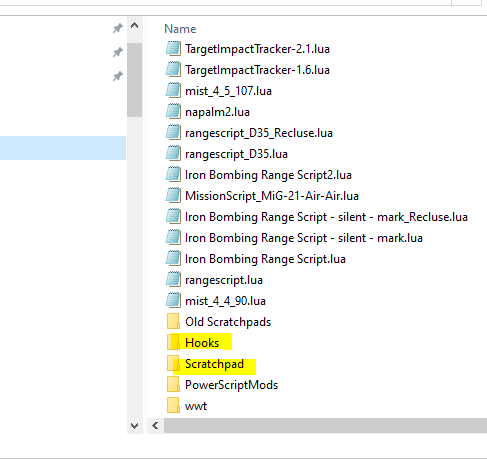Viewport: 487px width, 459px height.
Task: Select Iron Bombing Range Script - silent - mark.lua
Action: point(304,238)
